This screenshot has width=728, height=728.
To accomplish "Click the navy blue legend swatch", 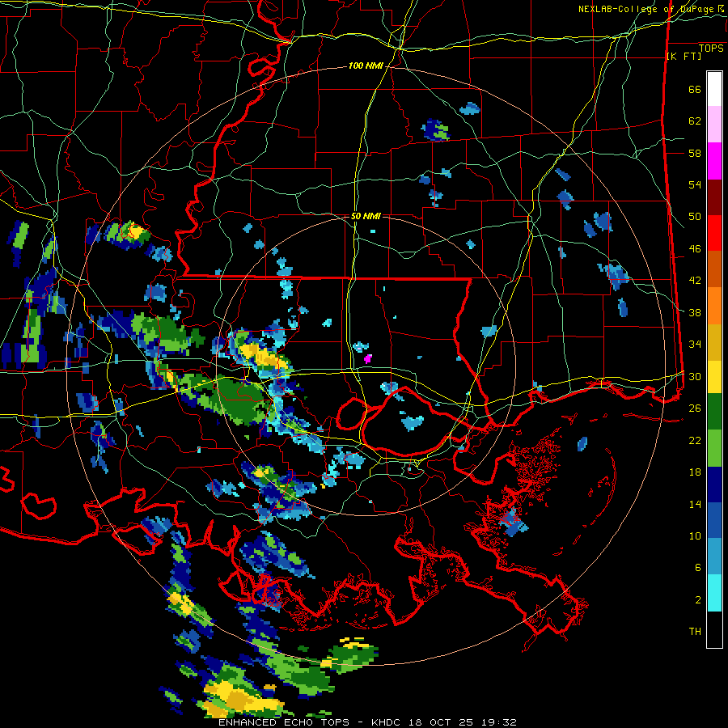I will click(714, 485).
